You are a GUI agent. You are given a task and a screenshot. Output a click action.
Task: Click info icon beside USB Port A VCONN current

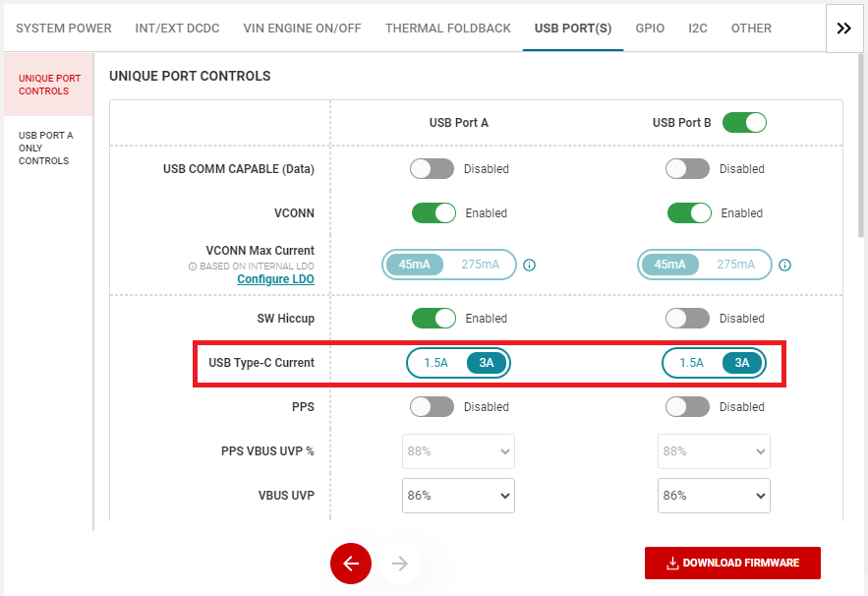(x=529, y=265)
